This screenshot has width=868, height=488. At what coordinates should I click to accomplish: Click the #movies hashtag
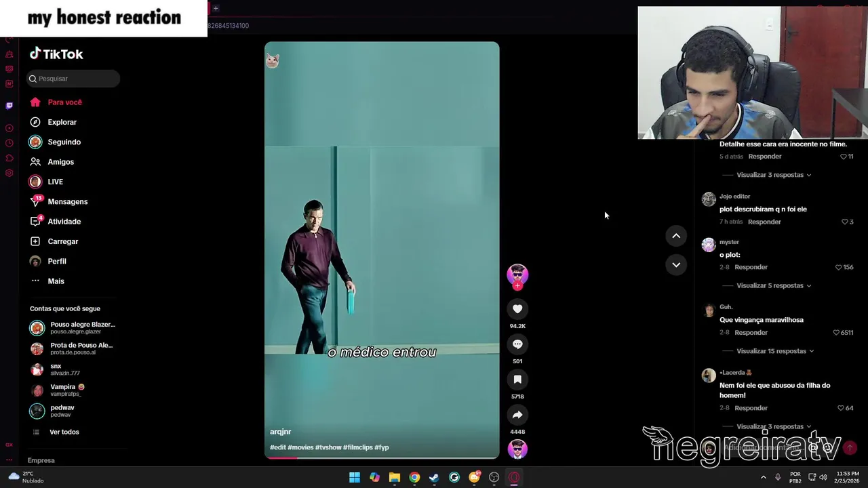300,447
